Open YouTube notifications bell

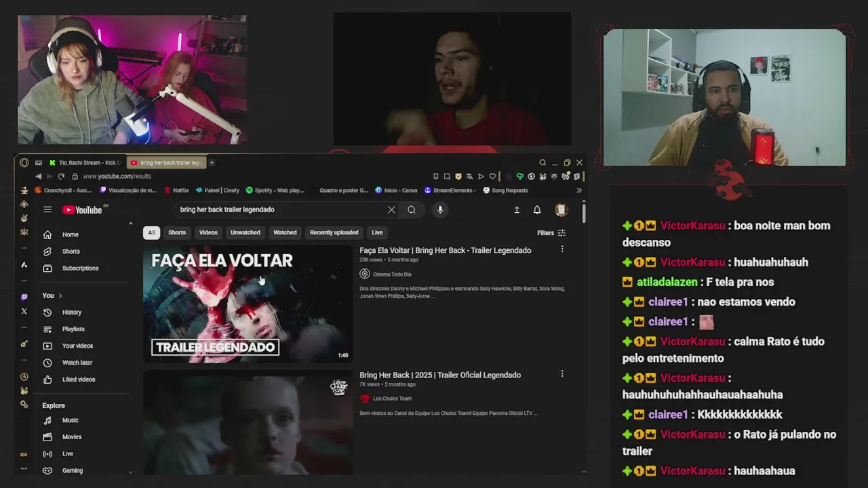click(537, 210)
